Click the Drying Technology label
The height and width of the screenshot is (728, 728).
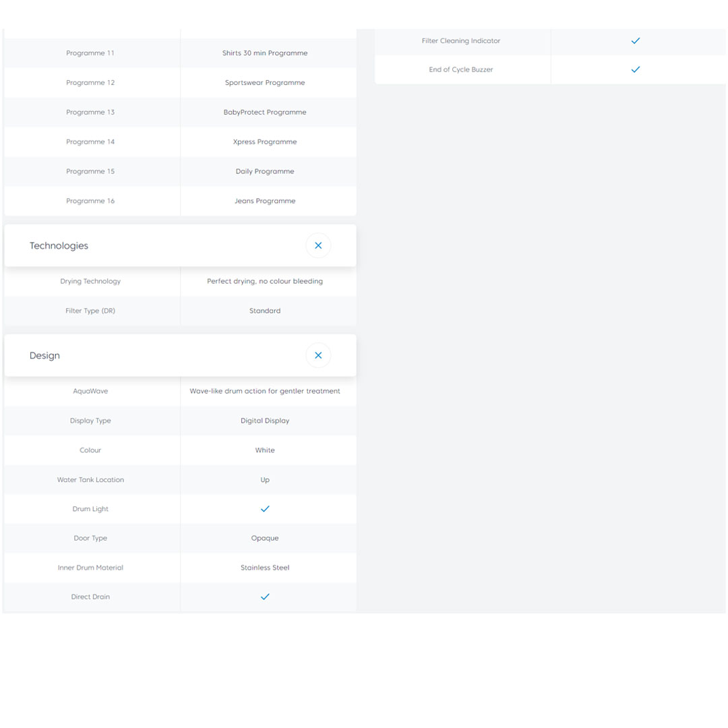click(x=90, y=281)
